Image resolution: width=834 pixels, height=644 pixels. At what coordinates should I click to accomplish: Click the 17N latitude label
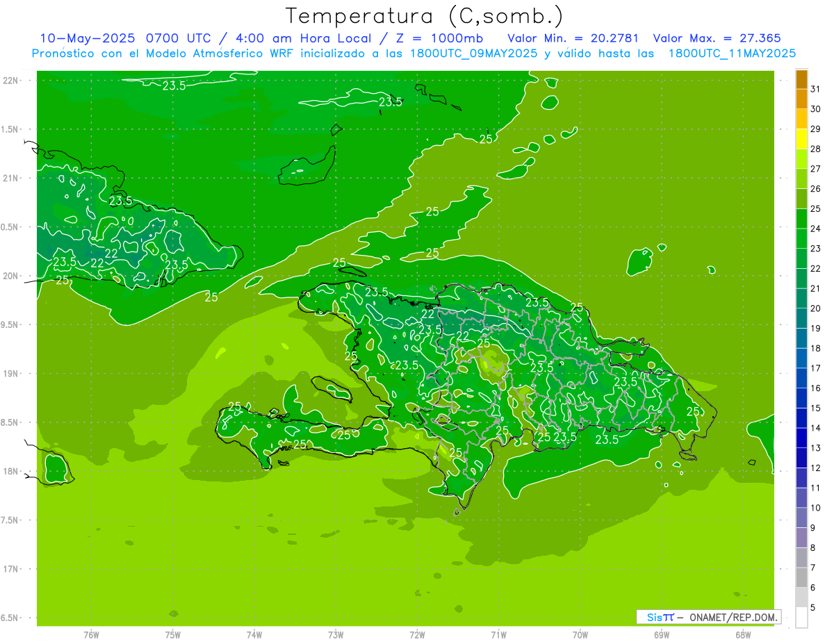pos(11,569)
